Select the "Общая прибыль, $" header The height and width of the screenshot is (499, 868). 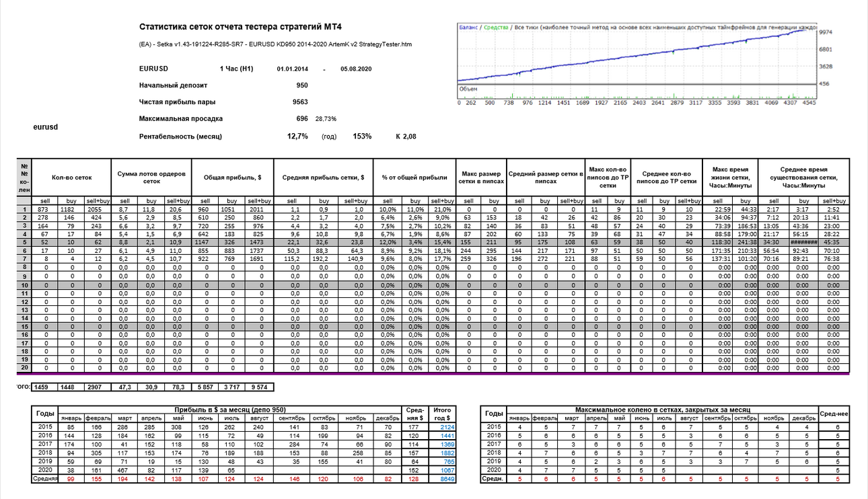point(232,178)
